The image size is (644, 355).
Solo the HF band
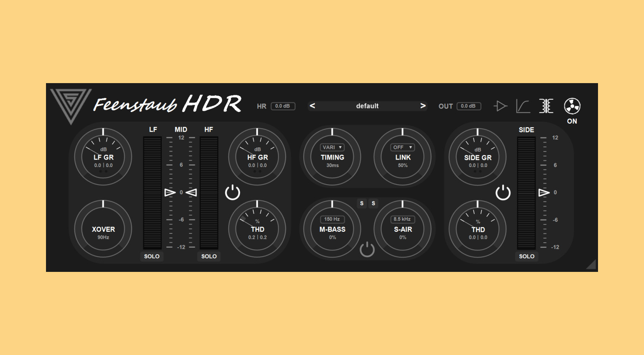[209, 256]
